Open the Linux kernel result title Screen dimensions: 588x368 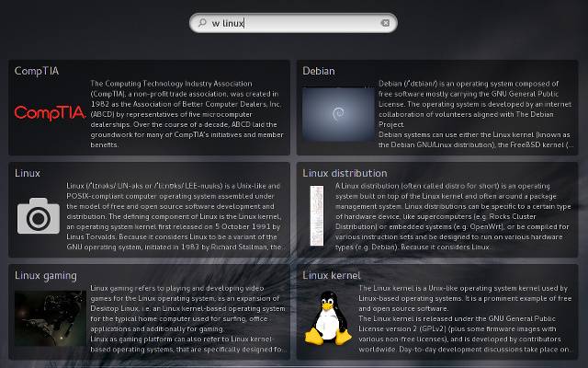(x=331, y=275)
